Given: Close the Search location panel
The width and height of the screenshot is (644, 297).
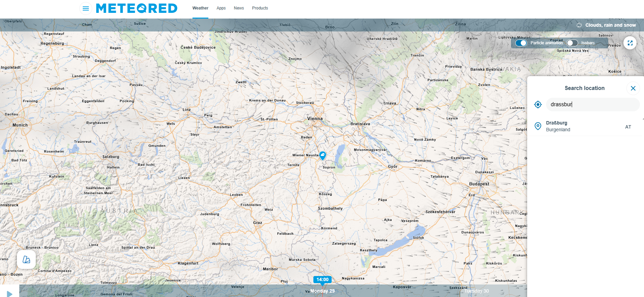Looking at the screenshot, I should coord(633,88).
